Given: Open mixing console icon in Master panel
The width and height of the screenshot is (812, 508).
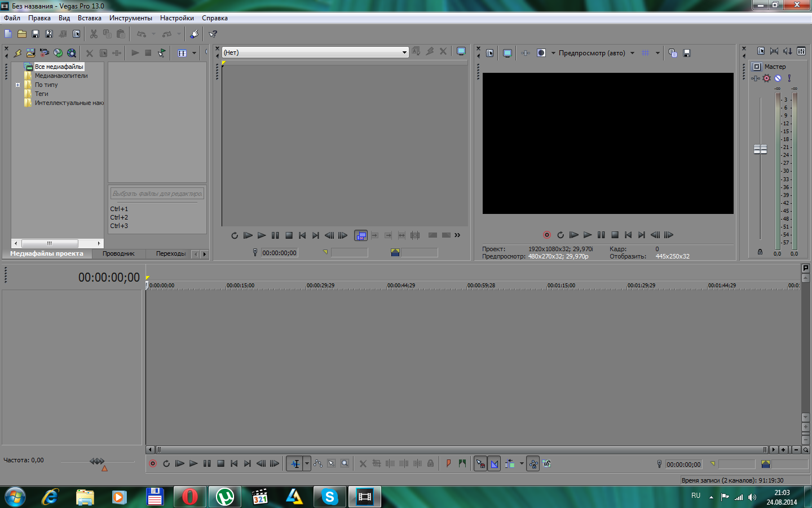Looking at the screenshot, I should 801,51.
